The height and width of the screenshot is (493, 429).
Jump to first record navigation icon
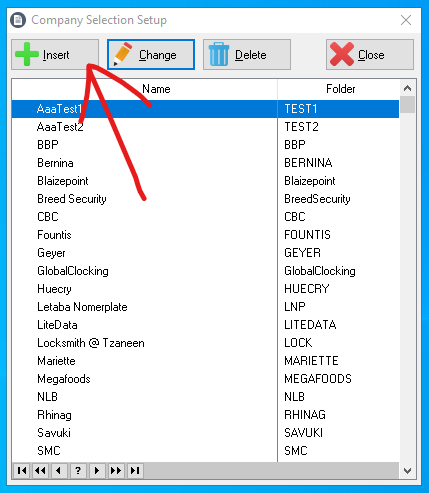(22, 470)
